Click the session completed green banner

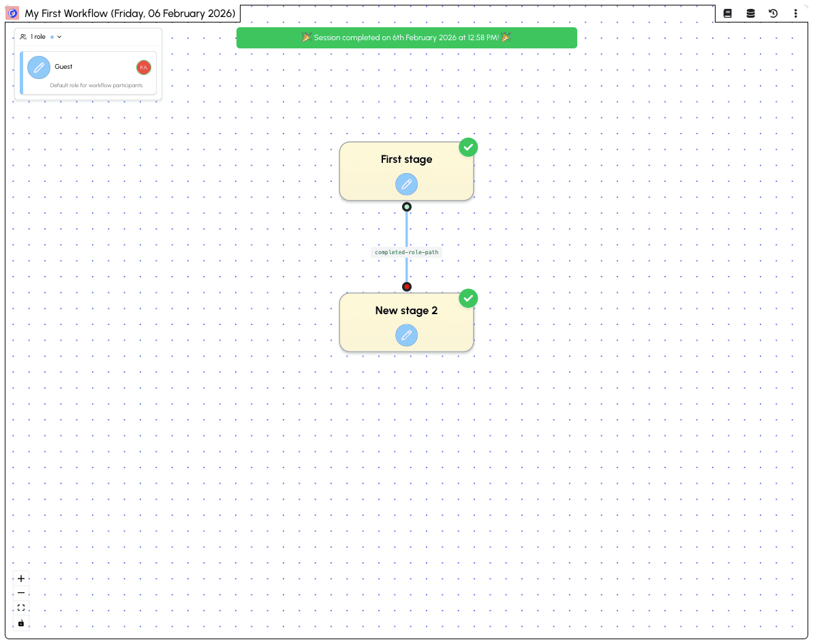(406, 37)
